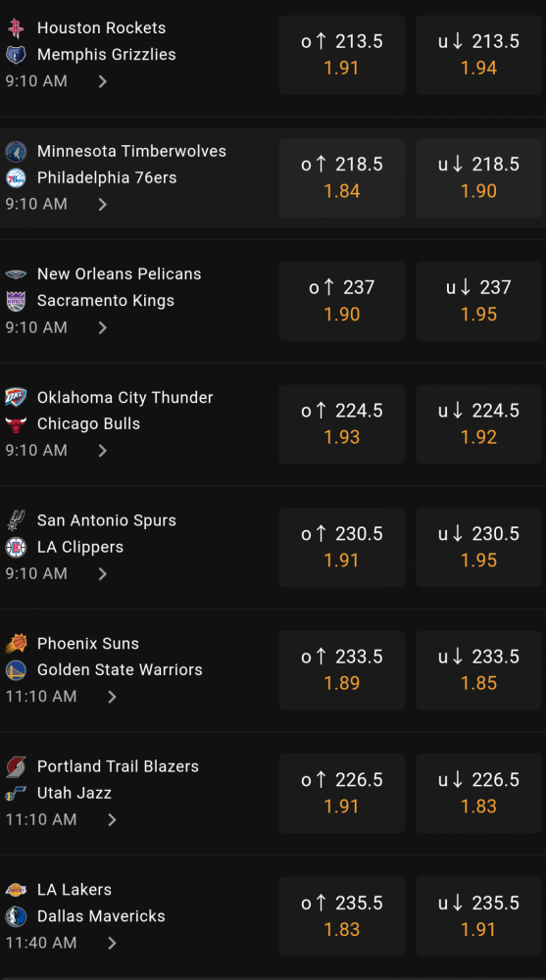Click the Philadelphia 76ers logo icon
546x980 pixels.
click(x=16, y=178)
